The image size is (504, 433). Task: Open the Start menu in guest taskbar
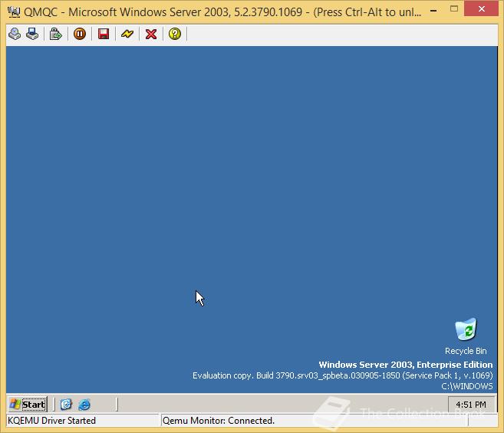point(28,404)
